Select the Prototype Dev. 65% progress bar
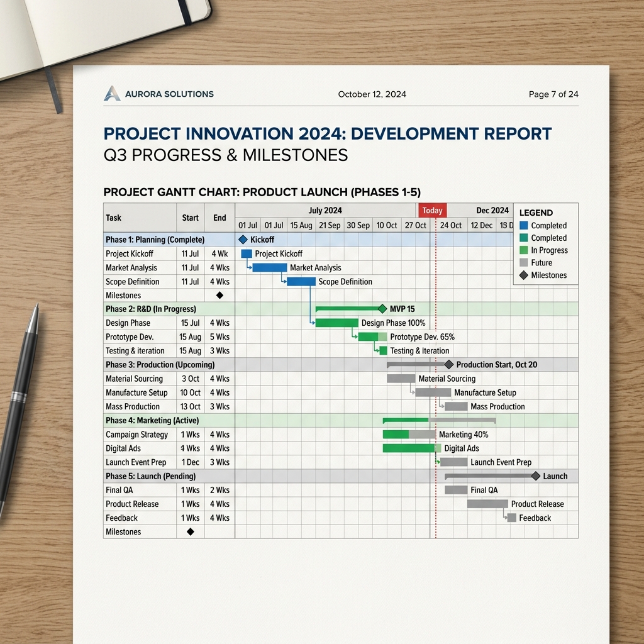Image resolution: width=644 pixels, height=644 pixels. tap(372, 337)
